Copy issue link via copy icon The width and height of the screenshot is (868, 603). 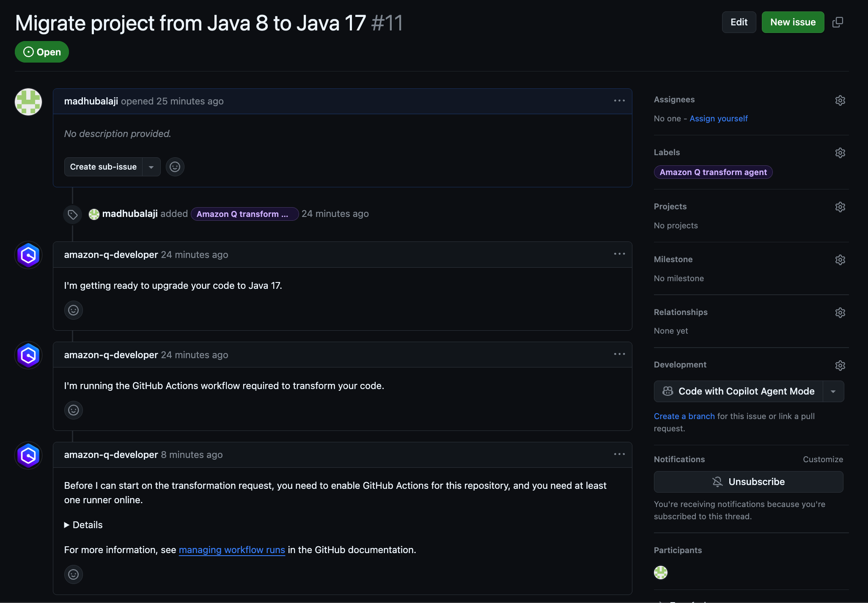(838, 22)
